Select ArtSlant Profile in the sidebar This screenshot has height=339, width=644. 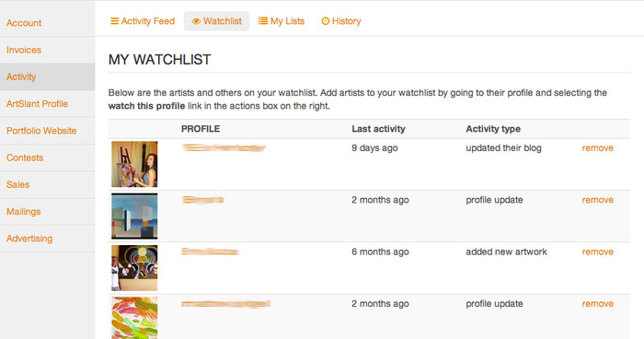37,104
